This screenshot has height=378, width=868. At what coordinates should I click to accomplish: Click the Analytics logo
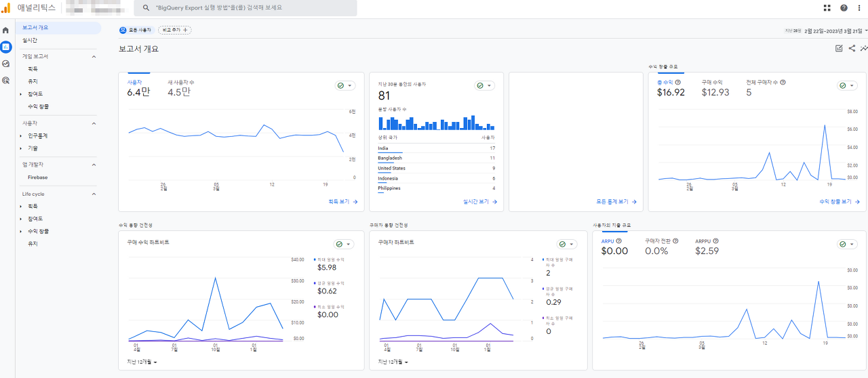[5, 7]
